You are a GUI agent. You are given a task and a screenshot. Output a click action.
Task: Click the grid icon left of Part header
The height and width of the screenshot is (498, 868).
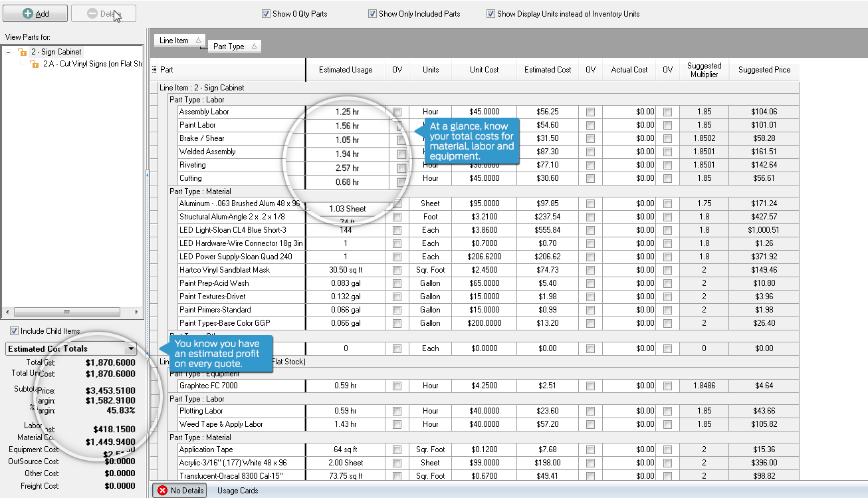(x=155, y=70)
